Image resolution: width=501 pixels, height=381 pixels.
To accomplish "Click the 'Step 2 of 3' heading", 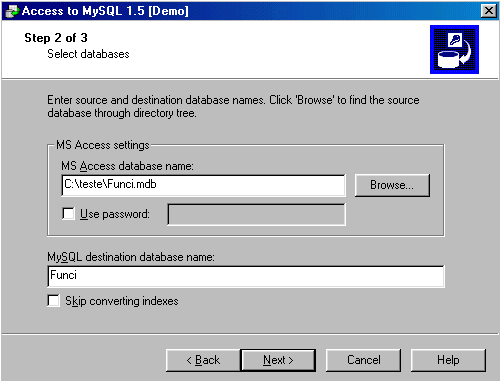I will pos(56,38).
